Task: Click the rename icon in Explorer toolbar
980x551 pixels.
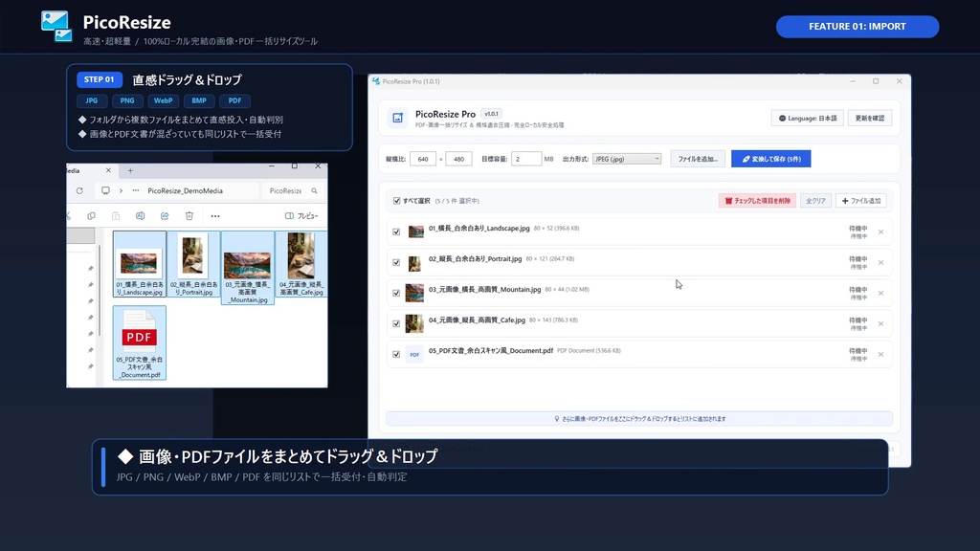Action: (x=140, y=215)
